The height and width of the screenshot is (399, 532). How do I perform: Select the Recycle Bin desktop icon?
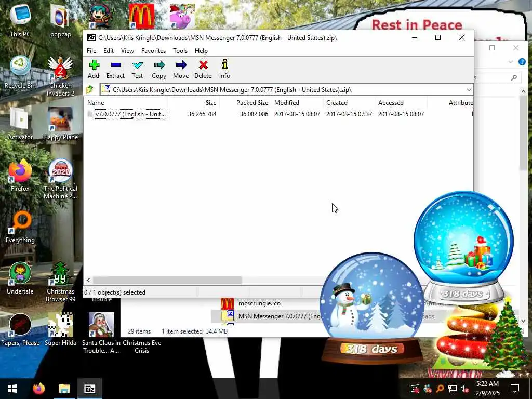tap(20, 72)
